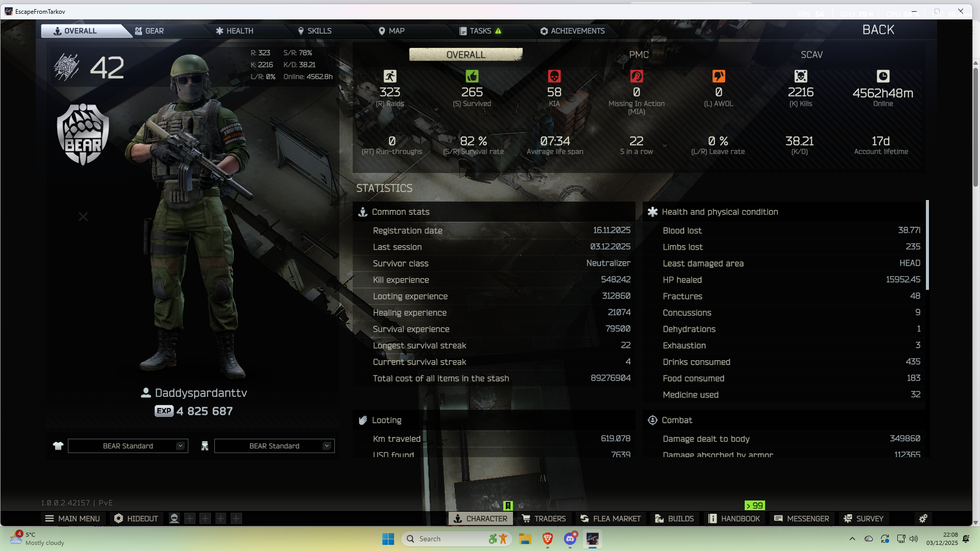Open the Skills tab
Image resolution: width=980 pixels, height=551 pixels.
pyautogui.click(x=314, y=31)
